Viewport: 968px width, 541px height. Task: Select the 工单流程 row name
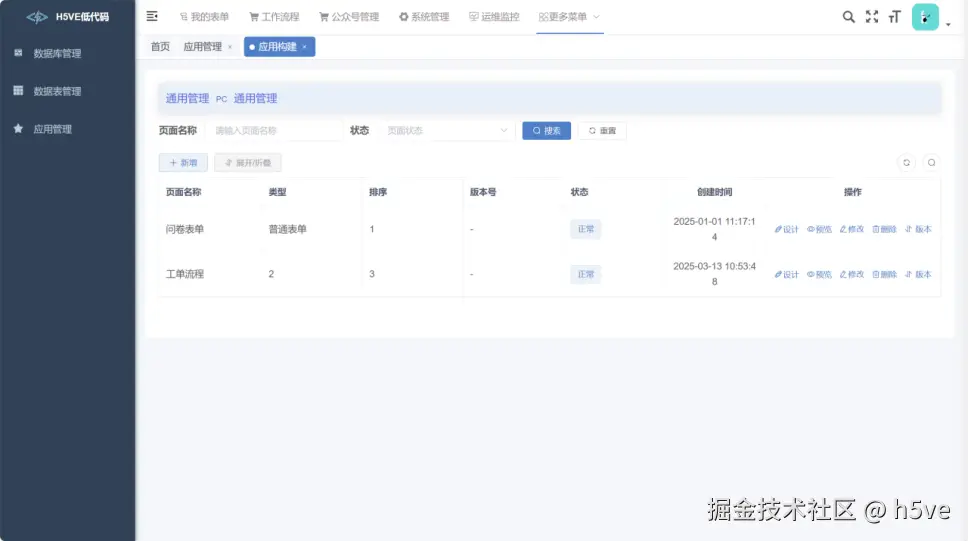point(185,274)
